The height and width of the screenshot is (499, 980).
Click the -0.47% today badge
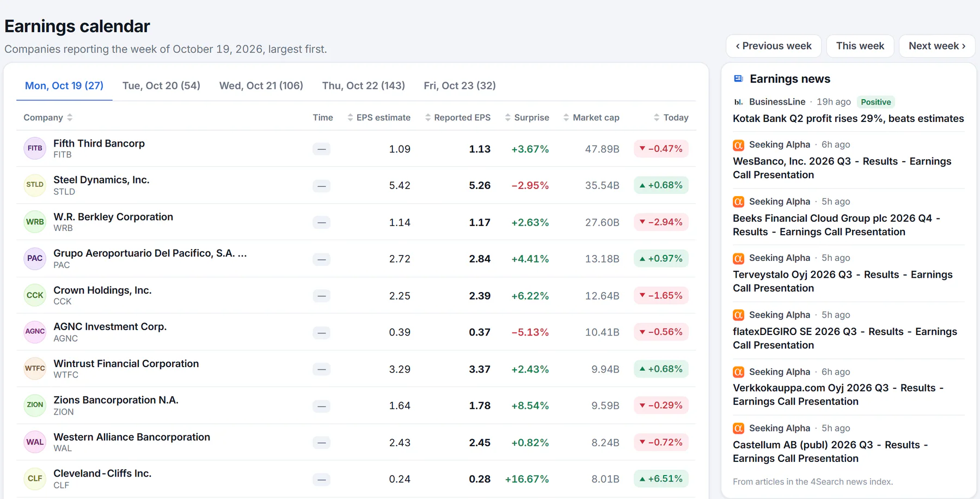pos(661,149)
